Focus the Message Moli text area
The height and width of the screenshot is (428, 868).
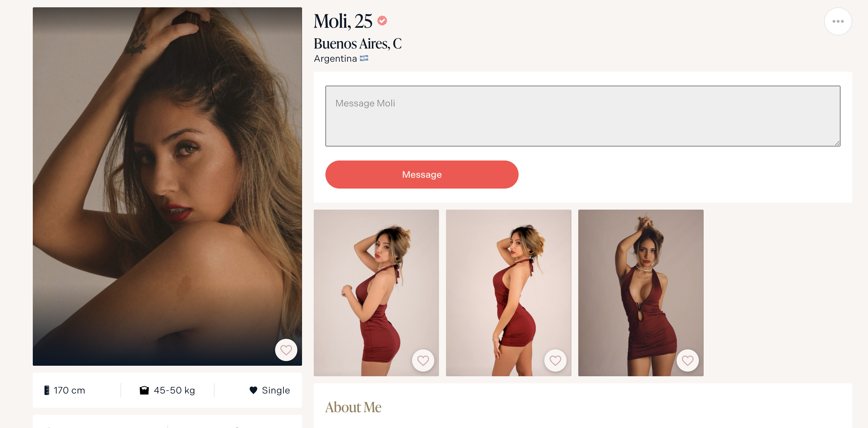point(583,116)
